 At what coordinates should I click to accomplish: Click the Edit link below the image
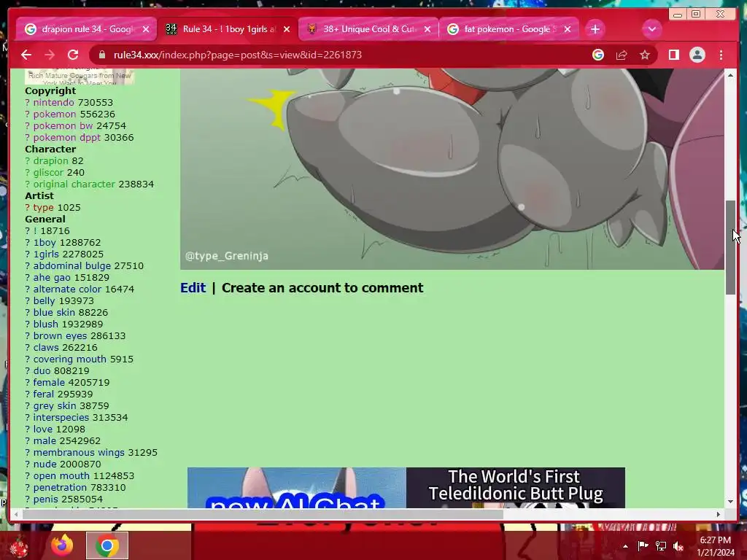(193, 287)
